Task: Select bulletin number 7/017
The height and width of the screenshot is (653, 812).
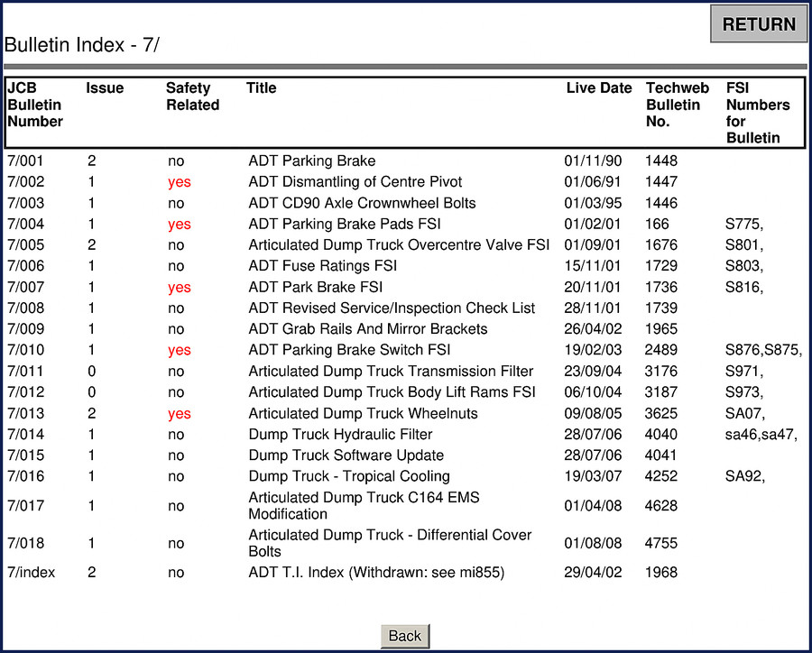Action: (26, 506)
